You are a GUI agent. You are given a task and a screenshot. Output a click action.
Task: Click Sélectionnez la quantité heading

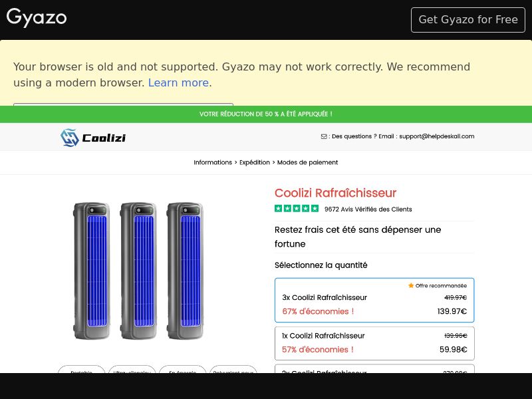[321, 265]
